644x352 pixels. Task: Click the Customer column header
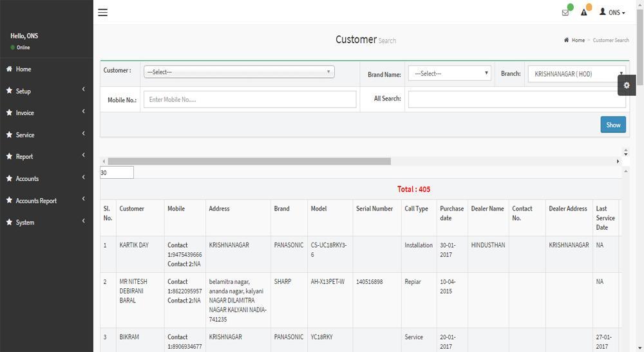(x=131, y=208)
